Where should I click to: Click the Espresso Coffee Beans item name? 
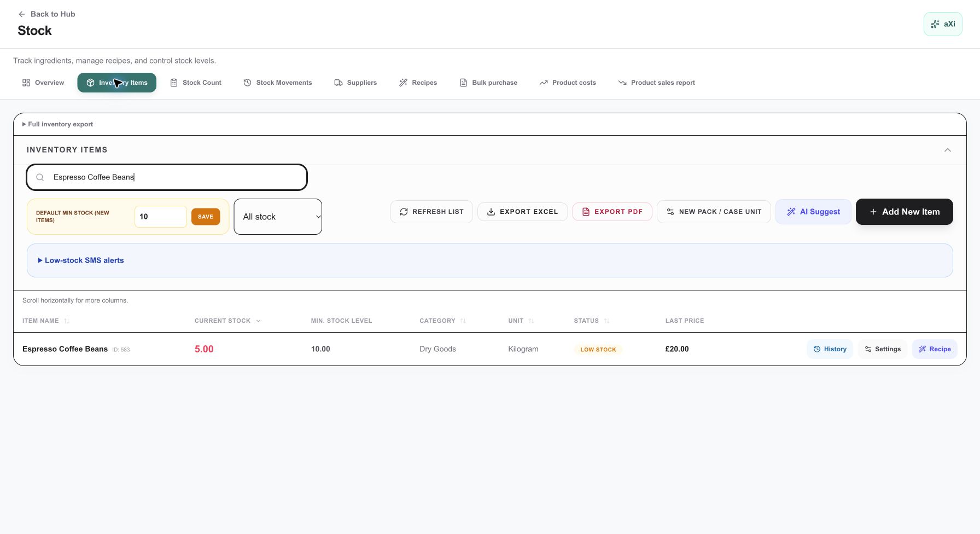pyautogui.click(x=65, y=349)
